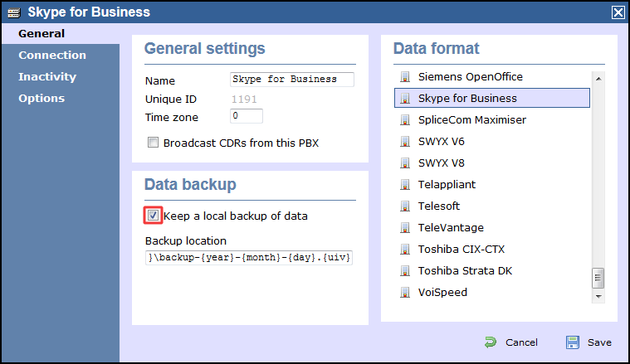Click the VoiSpeed data format icon
This screenshot has width=630, height=364.
point(405,293)
